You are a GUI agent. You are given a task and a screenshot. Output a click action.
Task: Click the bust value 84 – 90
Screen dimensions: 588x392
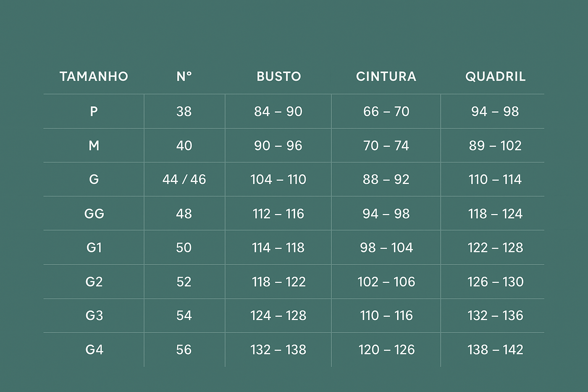point(278,111)
